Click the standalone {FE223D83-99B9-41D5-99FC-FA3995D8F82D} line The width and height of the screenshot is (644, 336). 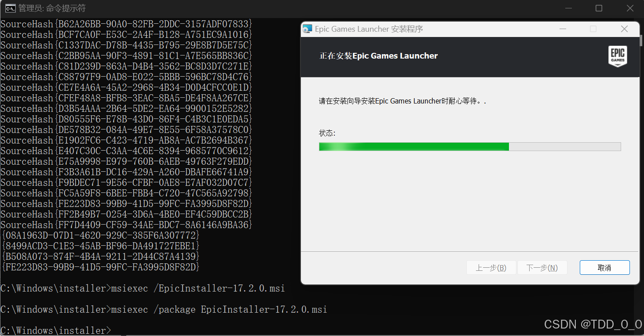101,267
